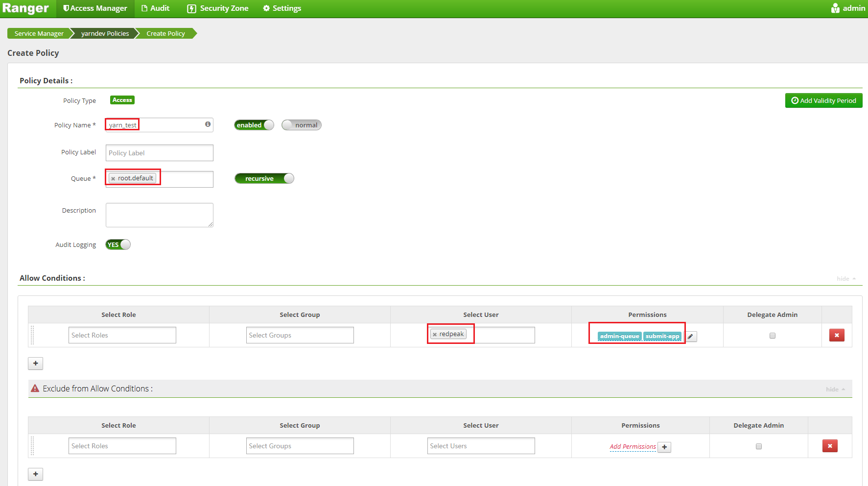Hide Exclude from Allow Conditions section
Image resolution: width=868 pixels, height=486 pixels.
[835, 389]
